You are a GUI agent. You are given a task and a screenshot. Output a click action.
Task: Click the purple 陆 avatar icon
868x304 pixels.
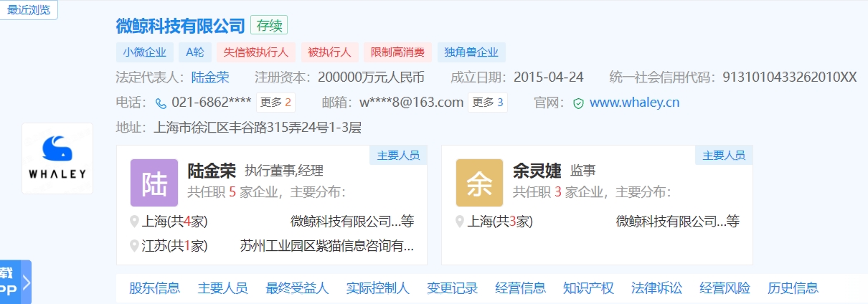coord(154,183)
